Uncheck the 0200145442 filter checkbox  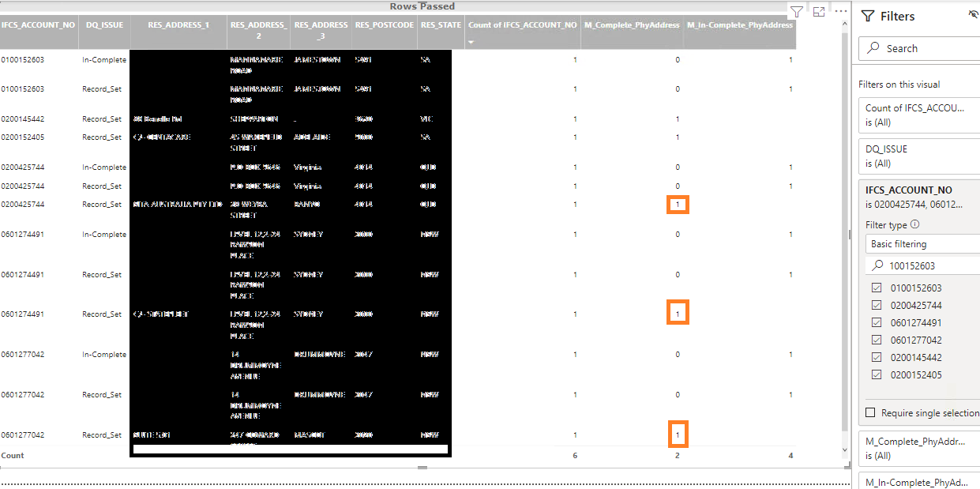pos(877,357)
